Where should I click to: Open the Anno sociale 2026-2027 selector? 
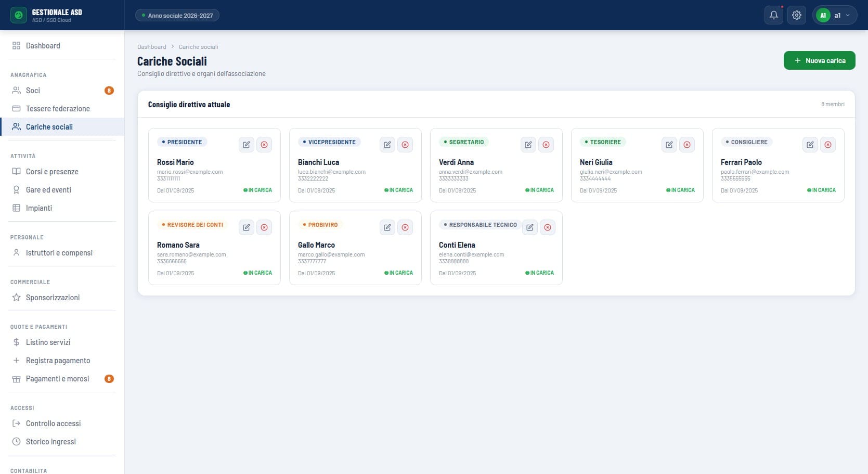(177, 15)
